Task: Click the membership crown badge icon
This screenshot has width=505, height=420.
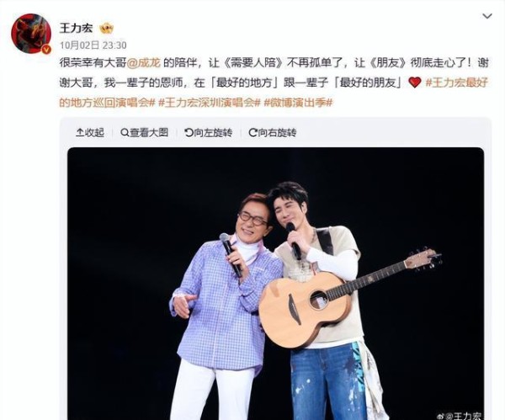Action: (106, 29)
